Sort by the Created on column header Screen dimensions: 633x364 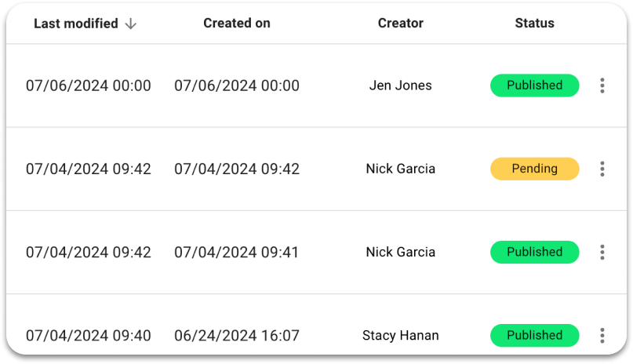[x=237, y=24]
